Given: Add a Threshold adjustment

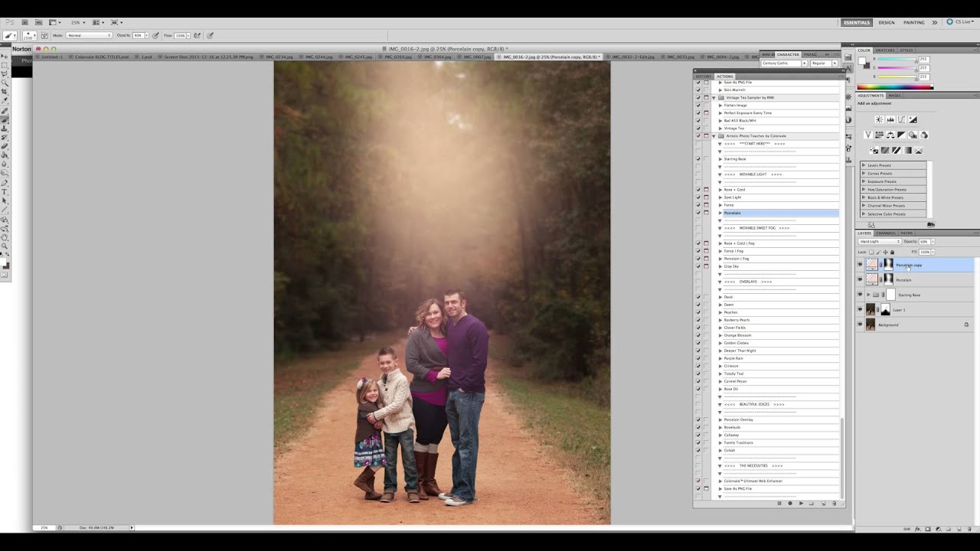Looking at the screenshot, I should (897, 151).
